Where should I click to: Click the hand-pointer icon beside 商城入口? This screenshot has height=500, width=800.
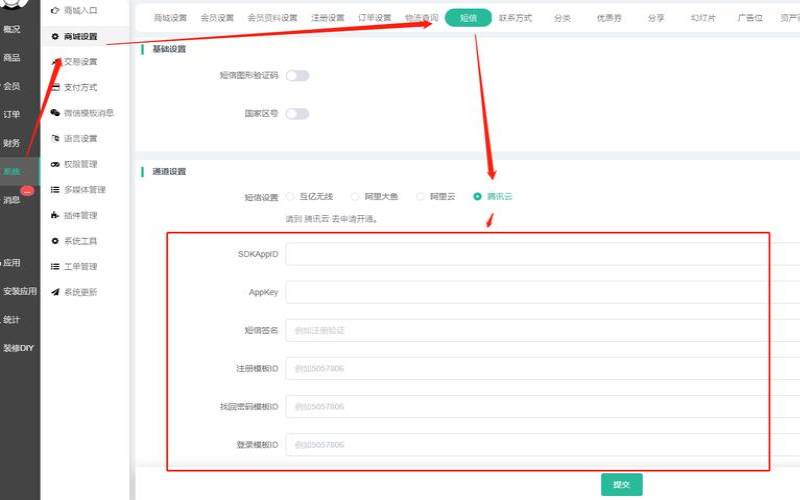click(55, 10)
